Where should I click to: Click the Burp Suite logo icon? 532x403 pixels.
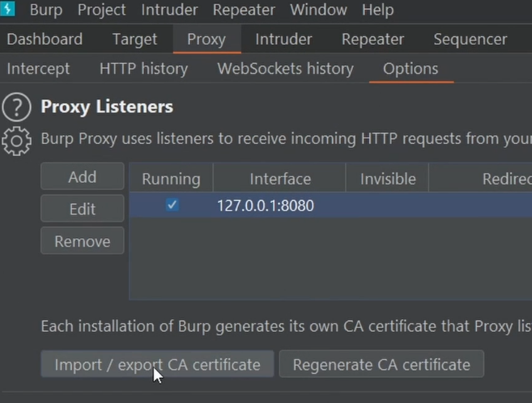coord(7,8)
